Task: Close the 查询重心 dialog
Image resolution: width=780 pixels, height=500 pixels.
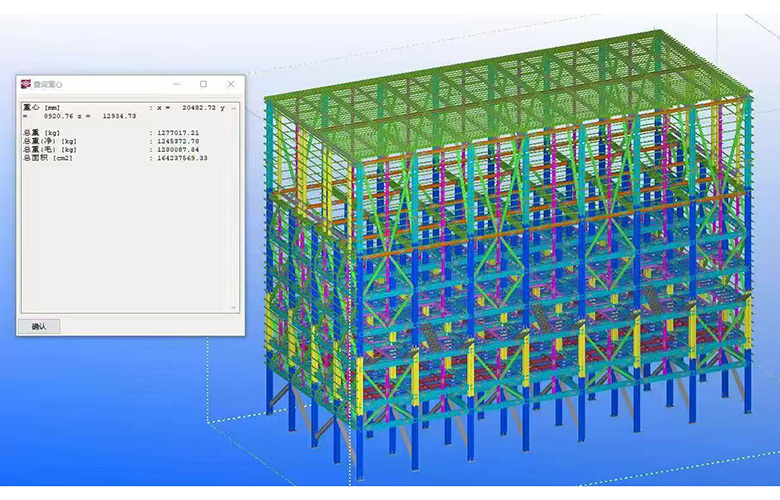Action: click(231, 84)
